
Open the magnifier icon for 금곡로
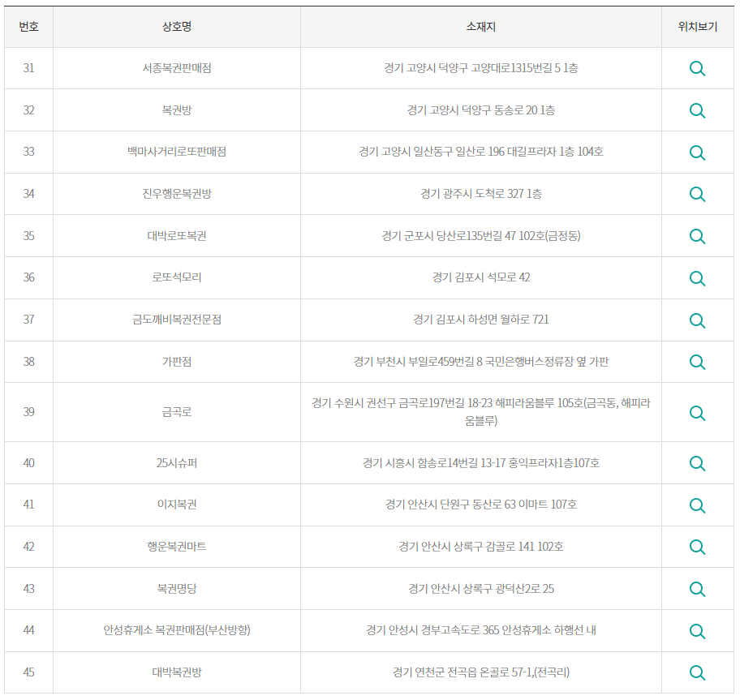(x=697, y=413)
